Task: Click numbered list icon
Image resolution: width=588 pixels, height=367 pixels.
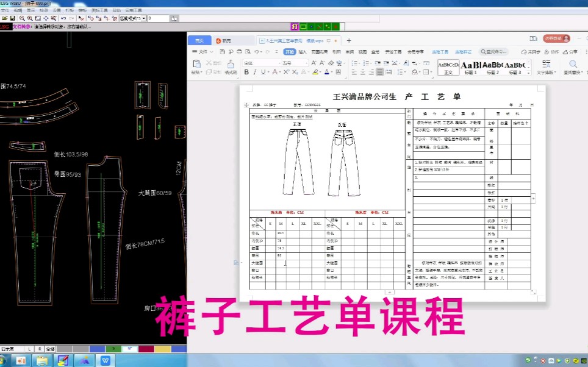Action: coord(367,63)
